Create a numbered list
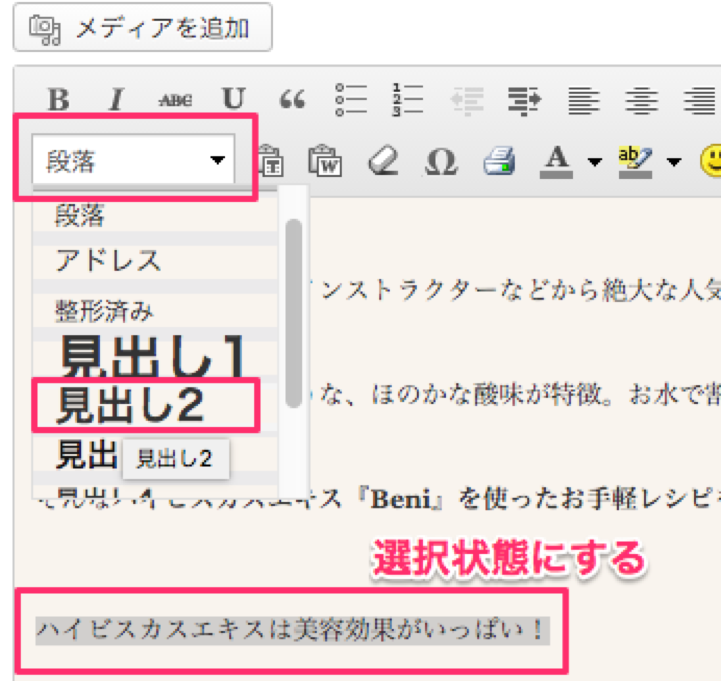 tap(409, 99)
